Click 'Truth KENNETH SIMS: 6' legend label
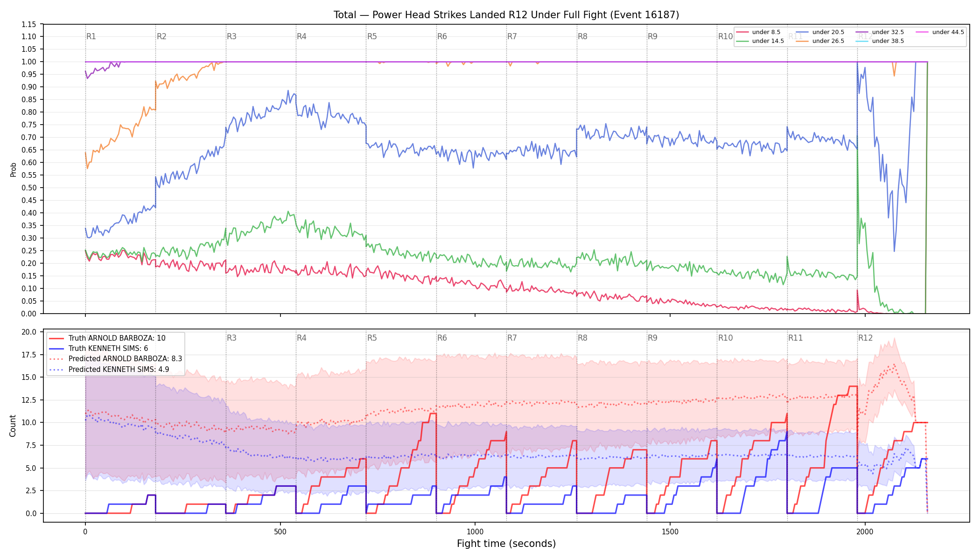This screenshot has height=560, width=980. tap(108, 349)
